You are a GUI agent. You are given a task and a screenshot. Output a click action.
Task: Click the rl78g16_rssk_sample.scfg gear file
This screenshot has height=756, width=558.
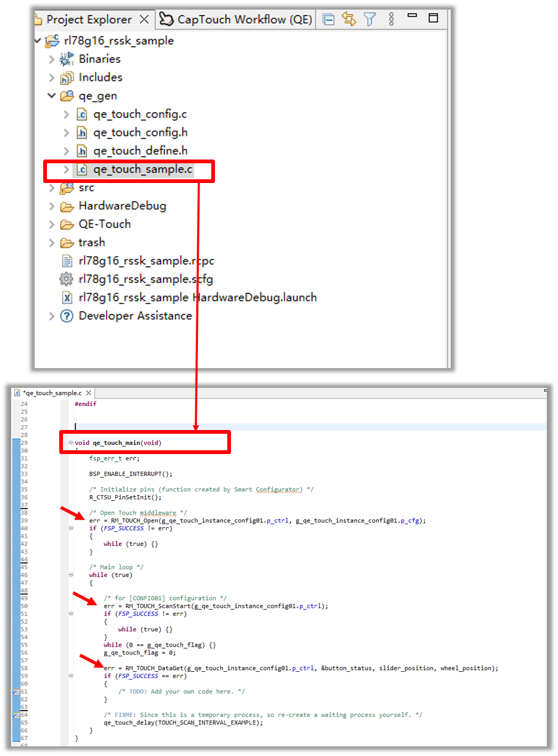(x=145, y=280)
